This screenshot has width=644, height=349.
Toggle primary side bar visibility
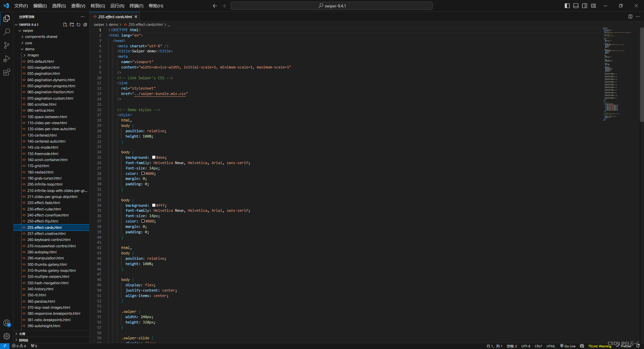(567, 6)
